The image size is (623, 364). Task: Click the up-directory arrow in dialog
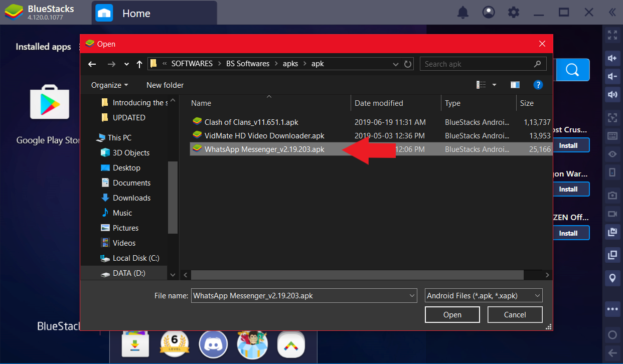139,64
